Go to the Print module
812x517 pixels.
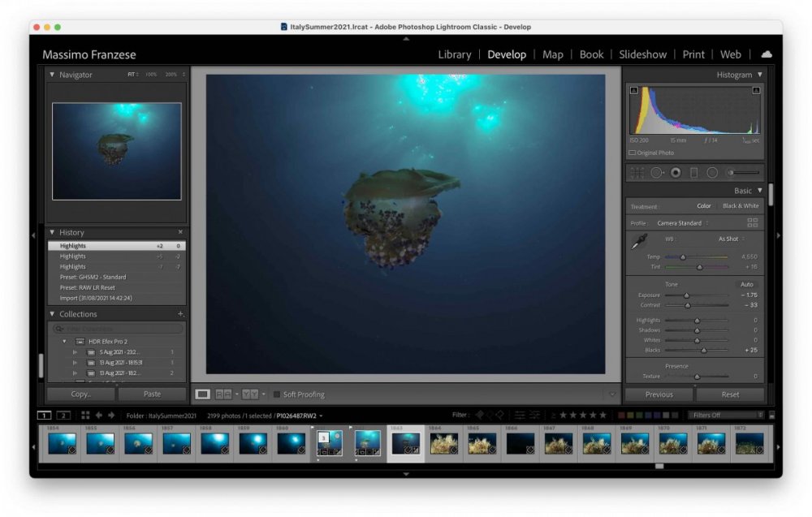tap(693, 54)
